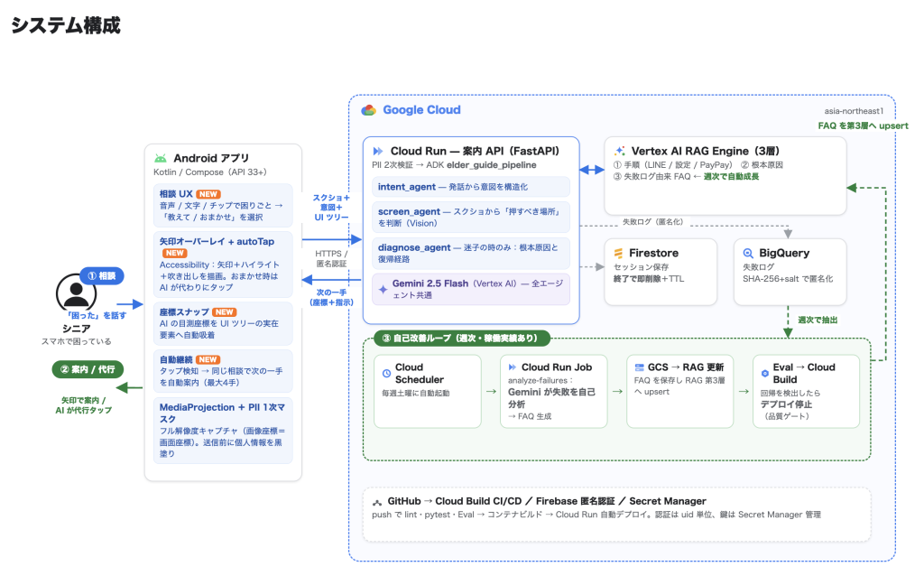
Task: Click the Eval Cloud Build hexagon icon
Action: pyautogui.click(x=765, y=373)
